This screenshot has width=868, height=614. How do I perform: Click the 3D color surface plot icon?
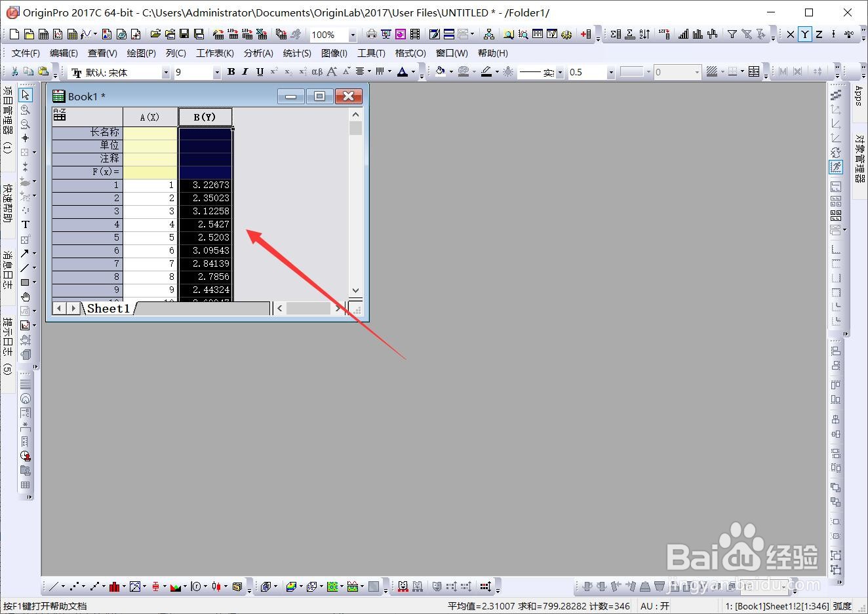pyautogui.click(x=291, y=586)
